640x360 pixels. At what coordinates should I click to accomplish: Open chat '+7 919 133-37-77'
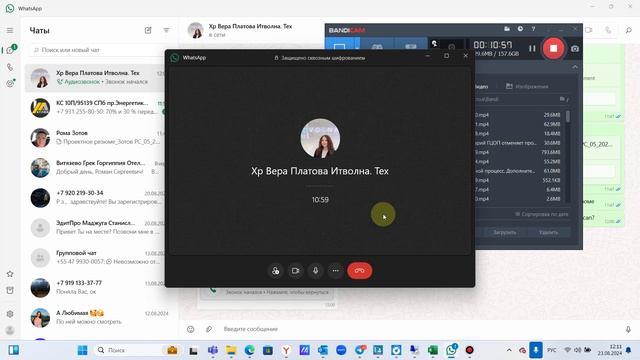[x=95, y=287]
